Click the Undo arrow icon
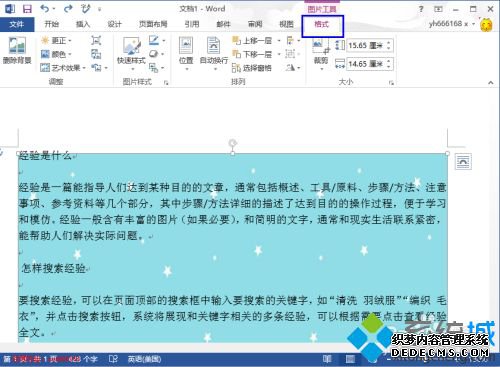 click(45, 9)
